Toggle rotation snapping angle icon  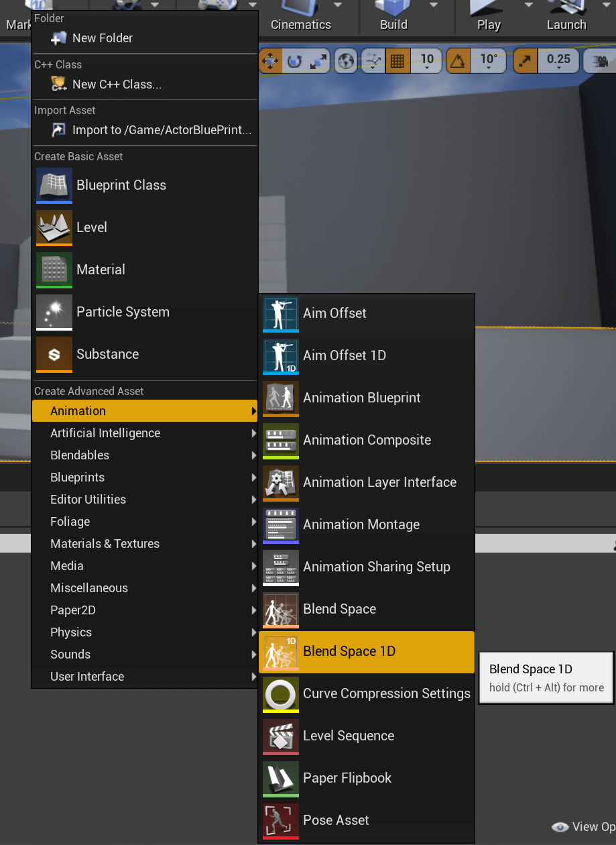[458, 61]
